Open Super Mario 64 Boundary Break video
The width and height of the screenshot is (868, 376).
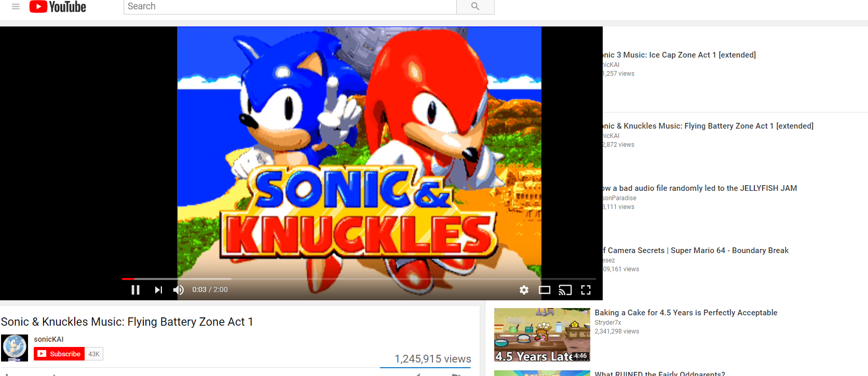696,250
